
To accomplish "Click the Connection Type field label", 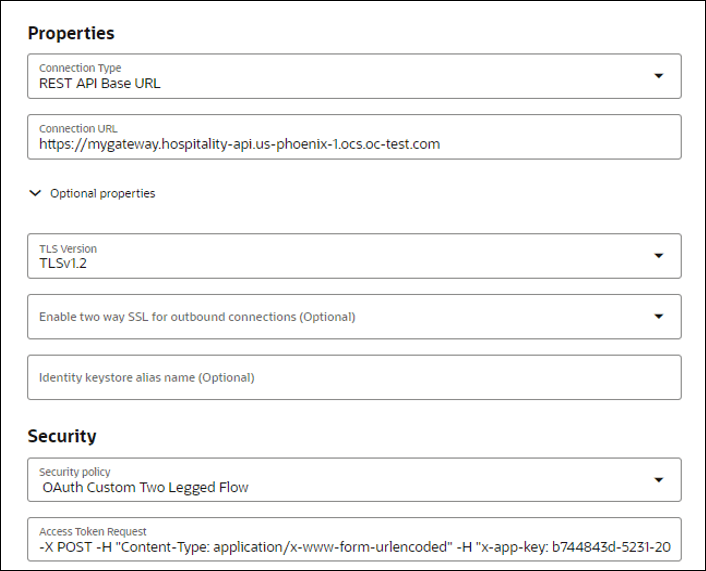I will [80, 68].
